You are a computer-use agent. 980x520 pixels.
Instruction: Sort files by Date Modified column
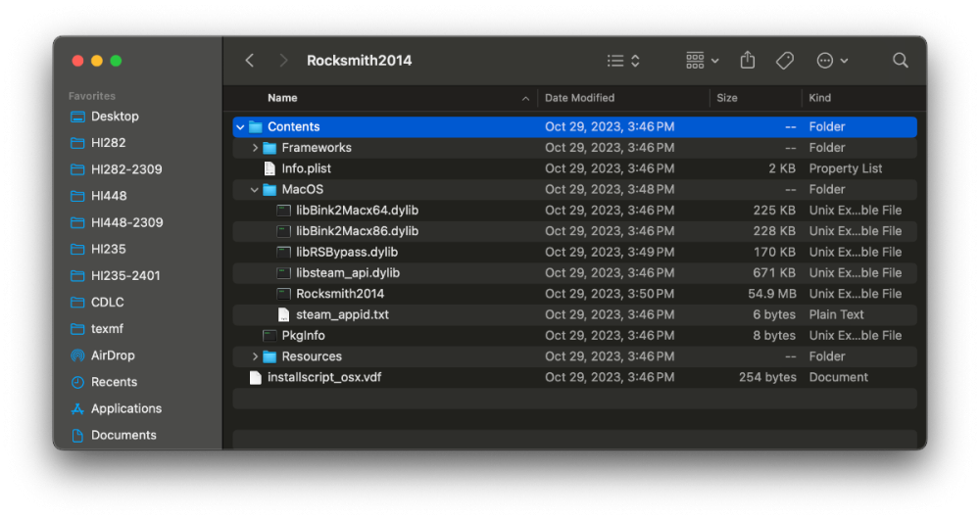click(579, 98)
